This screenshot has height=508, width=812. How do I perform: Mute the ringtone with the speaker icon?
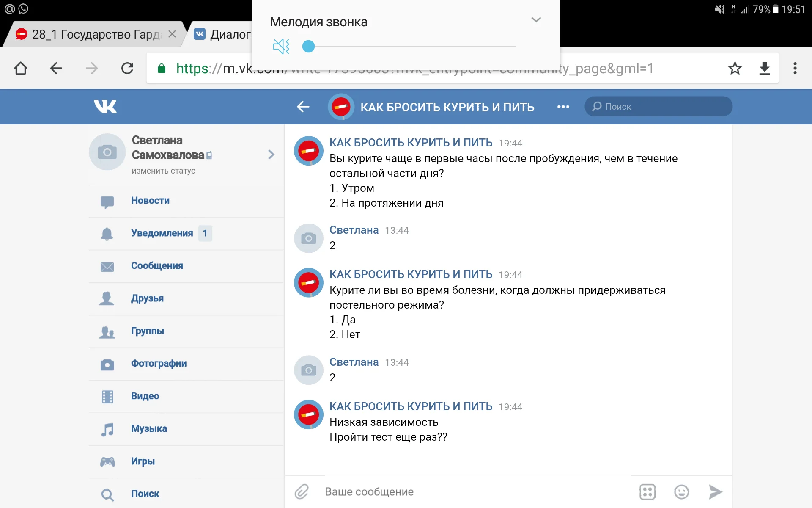point(281,47)
